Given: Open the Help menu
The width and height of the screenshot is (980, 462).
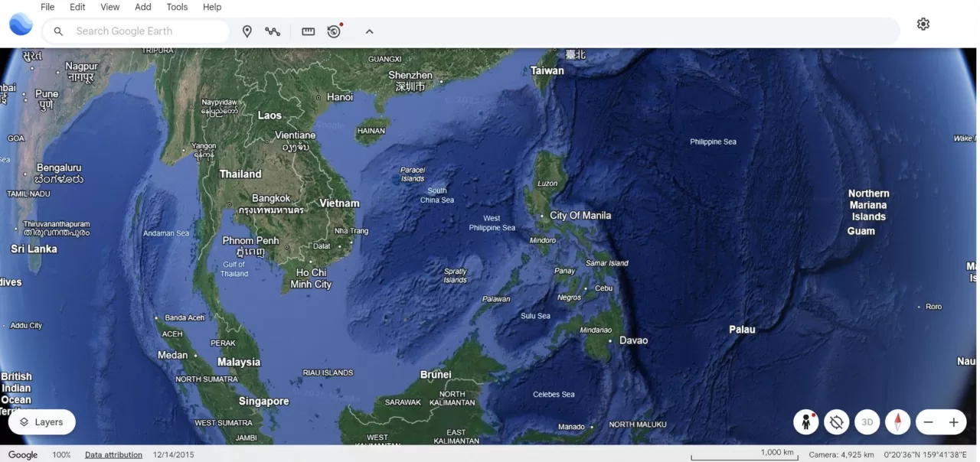Looking at the screenshot, I should point(211,7).
